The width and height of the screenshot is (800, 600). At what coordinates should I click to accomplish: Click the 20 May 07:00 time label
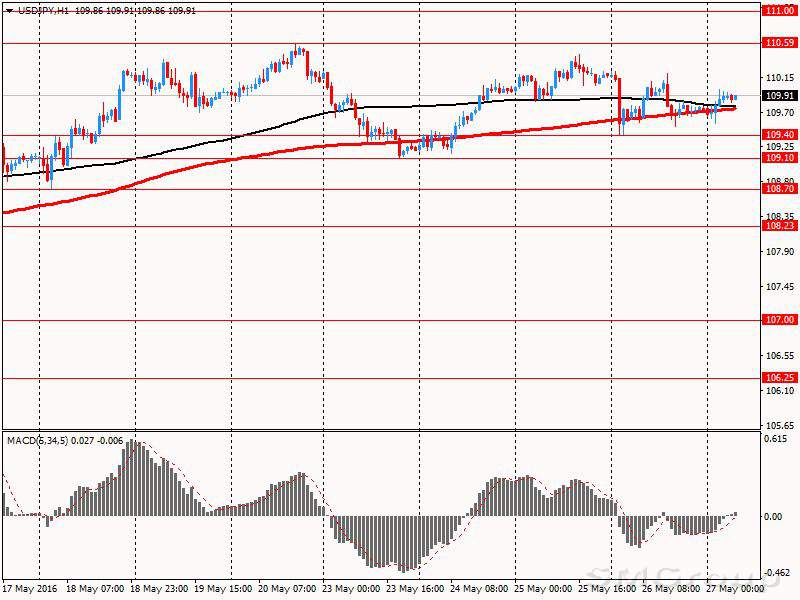(x=287, y=590)
